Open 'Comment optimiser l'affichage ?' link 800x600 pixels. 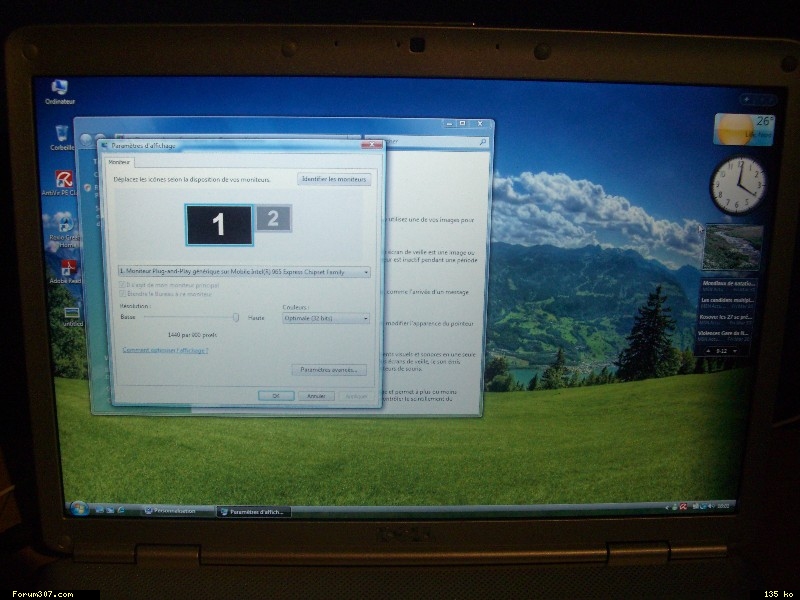[x=164, y=350]
